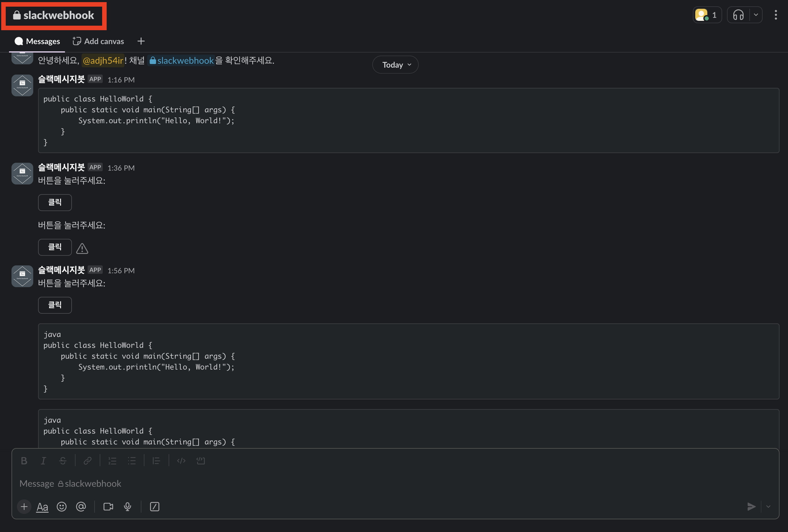Toggle italic formatting in composer

coord(43,460)
